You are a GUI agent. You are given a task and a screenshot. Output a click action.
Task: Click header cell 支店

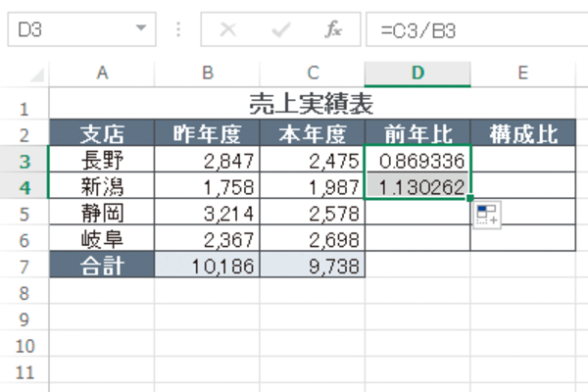(x=102, y=133)
